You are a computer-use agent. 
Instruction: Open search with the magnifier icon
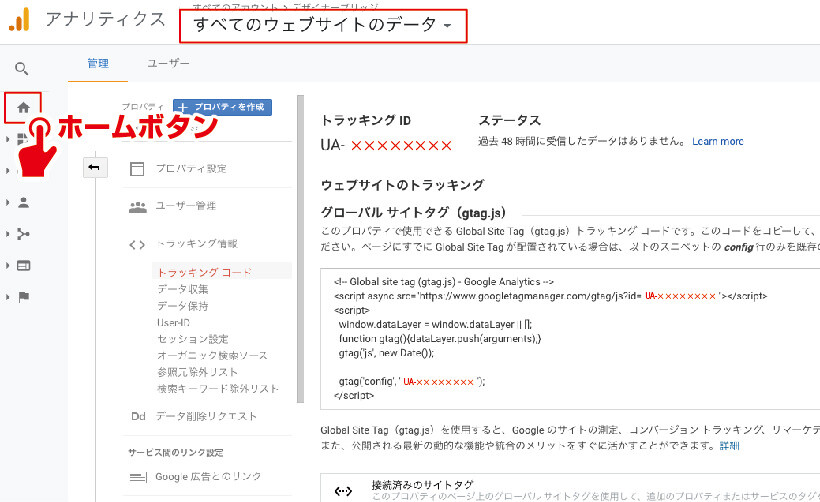pyautogui.click(x=22, y=69)
